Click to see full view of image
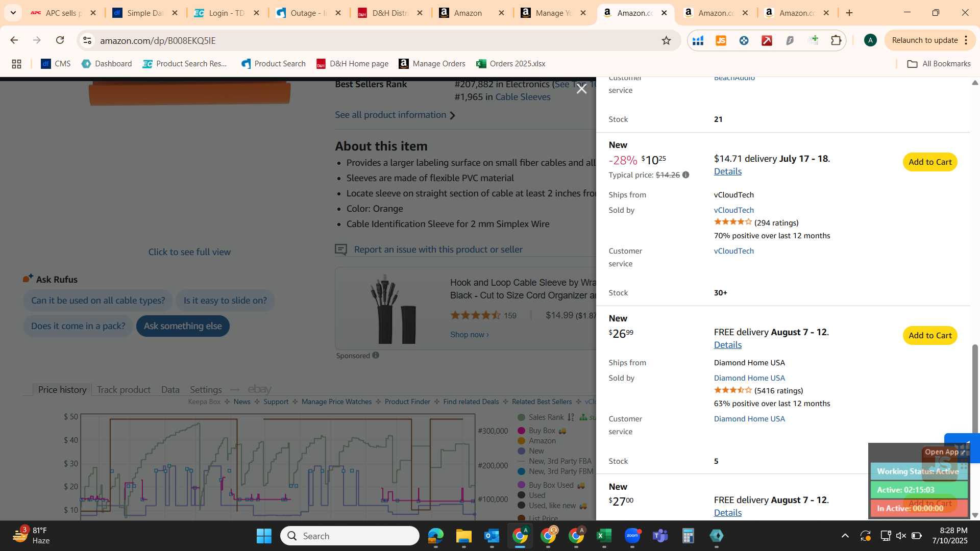Viewport: 980px width, 551px height. coord(189,252)
